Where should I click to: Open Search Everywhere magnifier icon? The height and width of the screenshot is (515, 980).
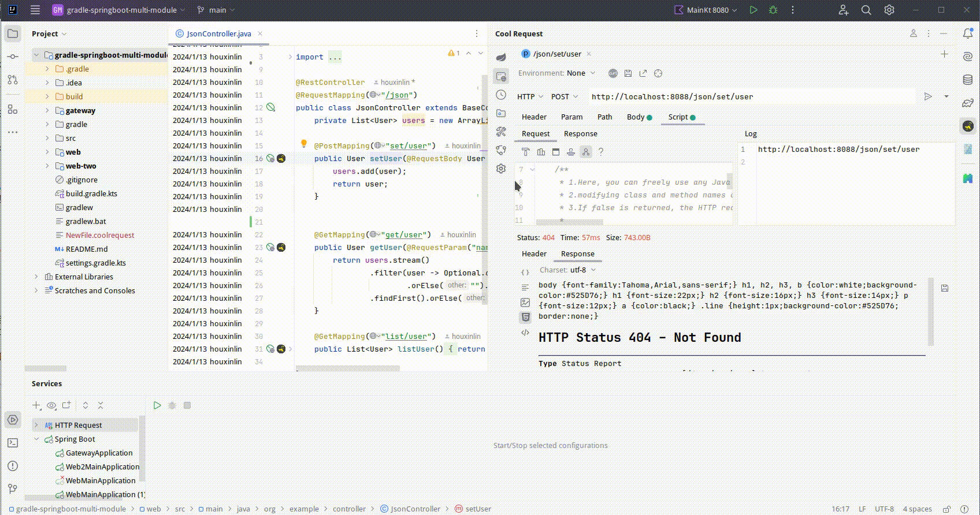[x=866, y=10]
